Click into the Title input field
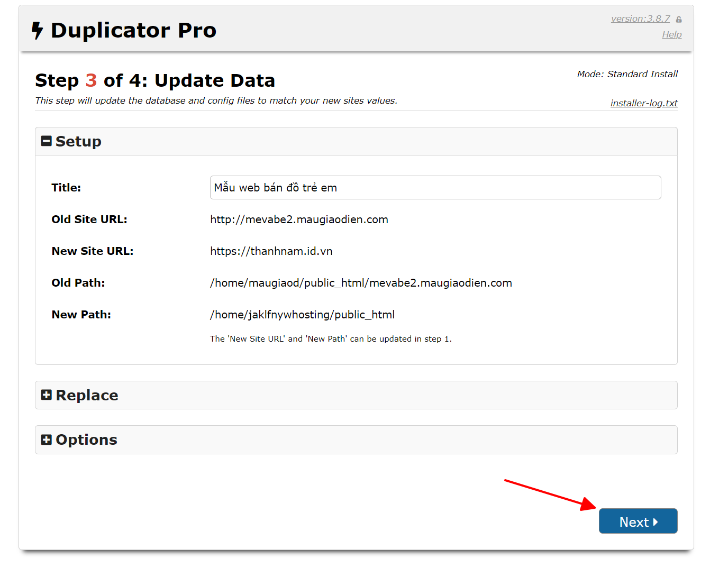The height and width of the screenshot is (577, 728). click(435, 188)
